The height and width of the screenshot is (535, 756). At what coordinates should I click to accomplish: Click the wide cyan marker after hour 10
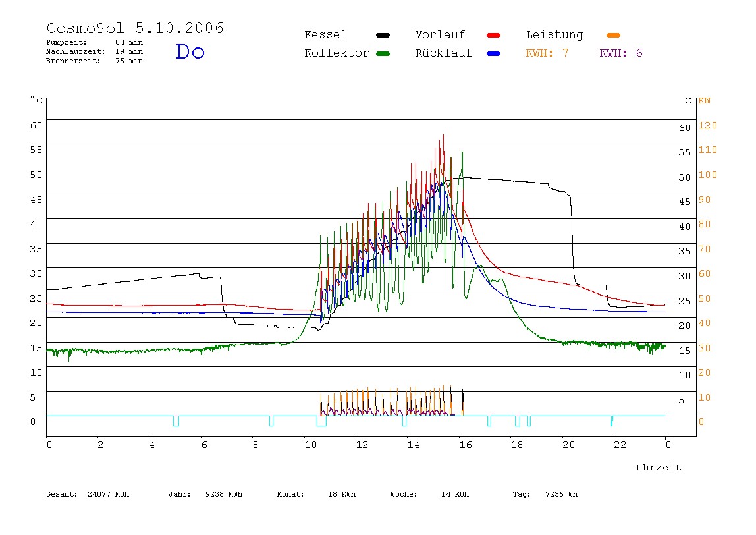tap(321, 420)
